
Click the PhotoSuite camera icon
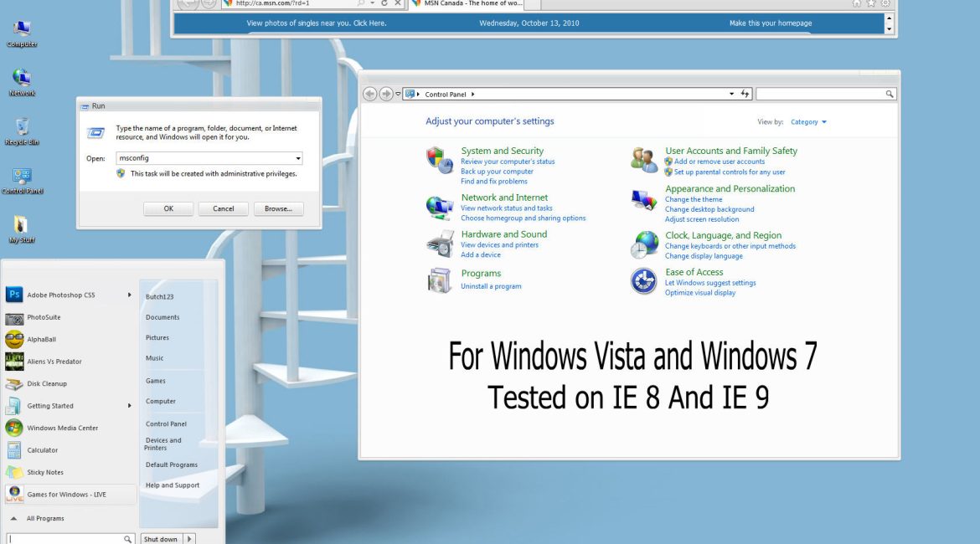point(13,318)
